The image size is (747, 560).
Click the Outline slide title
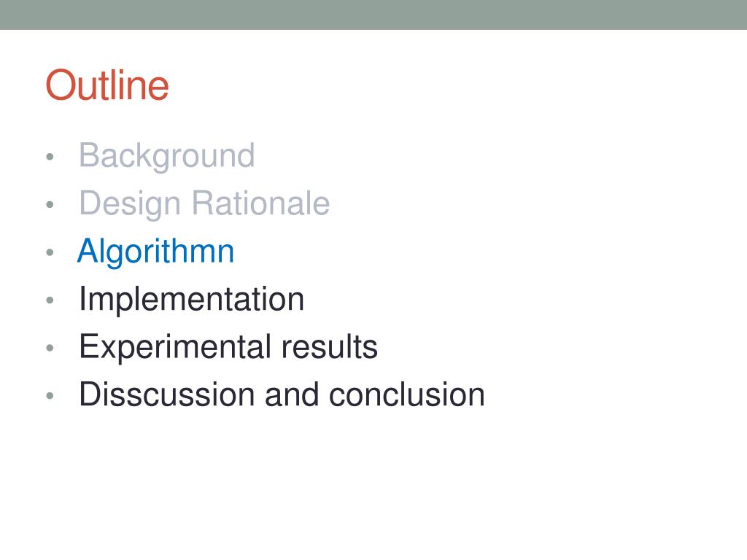107,85
